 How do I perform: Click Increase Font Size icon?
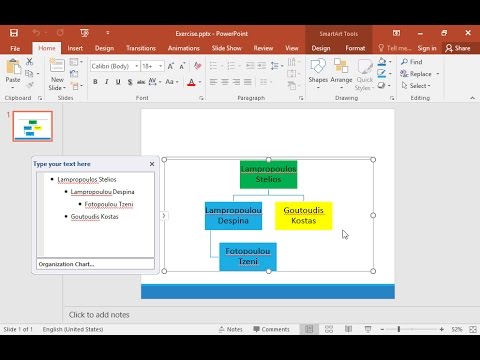coord(170,66)
